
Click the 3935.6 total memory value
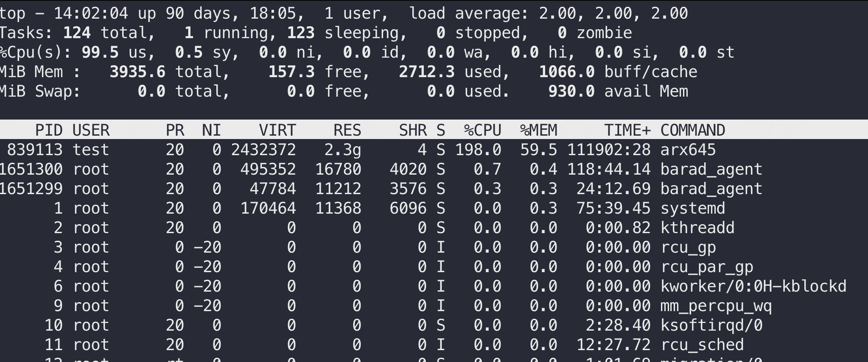pos(137,72)
